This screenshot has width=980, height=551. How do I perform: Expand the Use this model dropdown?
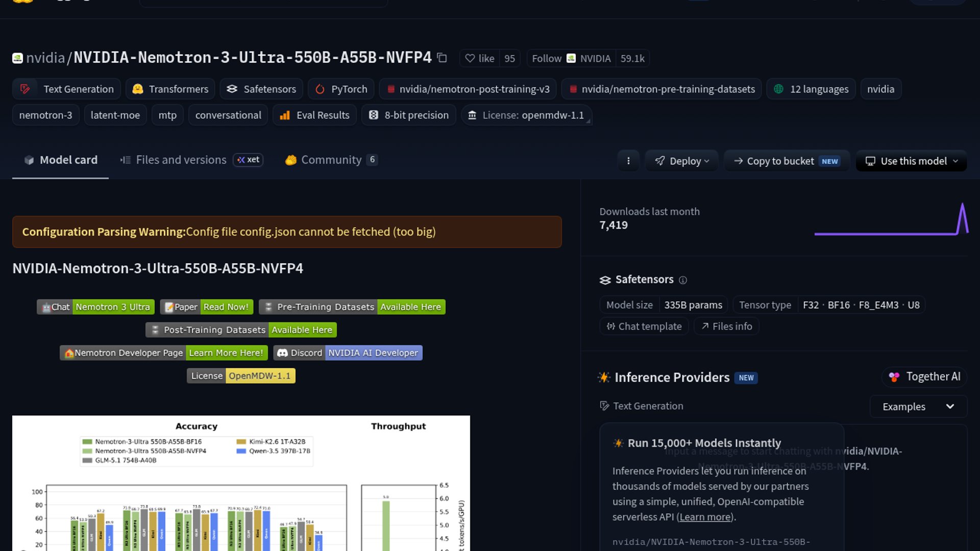click(x=912, y=161)
